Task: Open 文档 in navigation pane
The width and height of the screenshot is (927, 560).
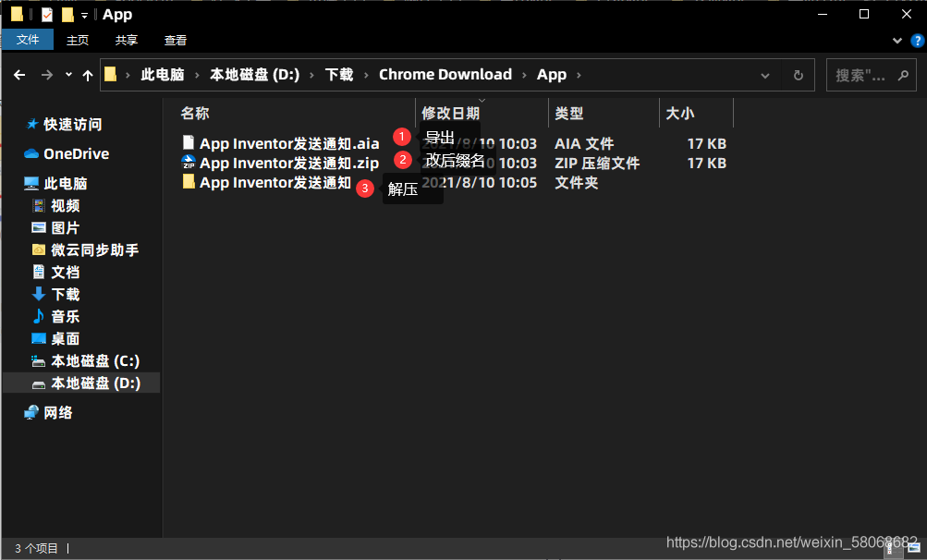Action: (66, 272)
